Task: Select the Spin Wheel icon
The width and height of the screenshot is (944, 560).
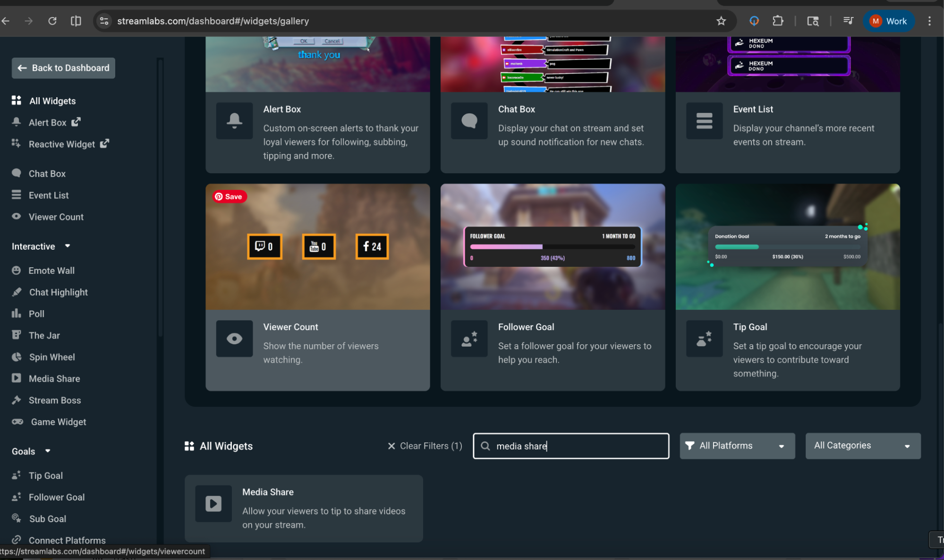Action: [x=17, y=356]
